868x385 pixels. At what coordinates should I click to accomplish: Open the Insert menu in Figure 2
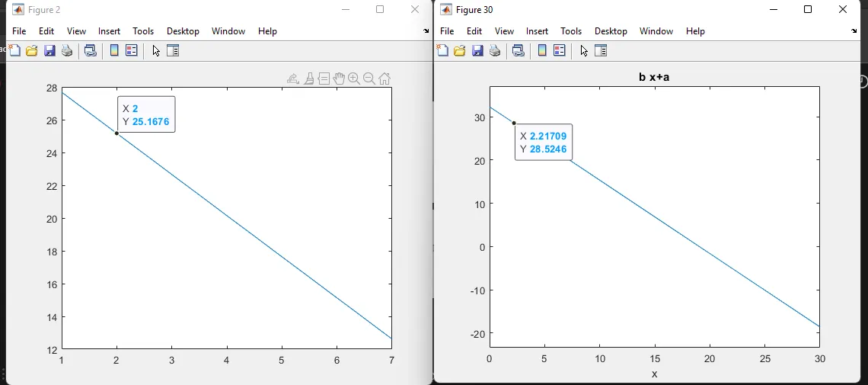(x=109, y=31)
